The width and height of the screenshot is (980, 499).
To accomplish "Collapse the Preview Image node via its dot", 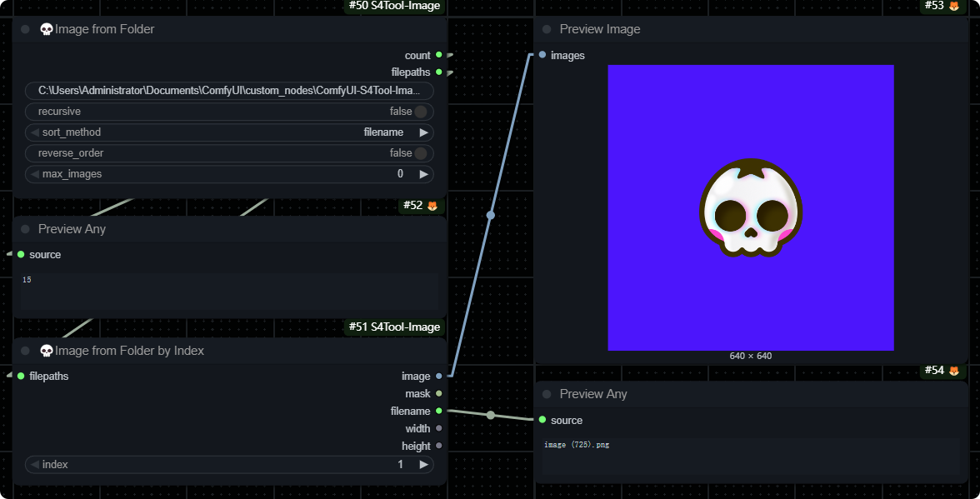I will 547,29.
